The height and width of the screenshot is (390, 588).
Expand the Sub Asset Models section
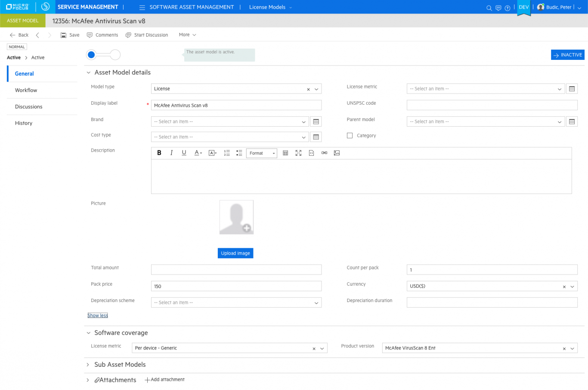coord(88,365)
